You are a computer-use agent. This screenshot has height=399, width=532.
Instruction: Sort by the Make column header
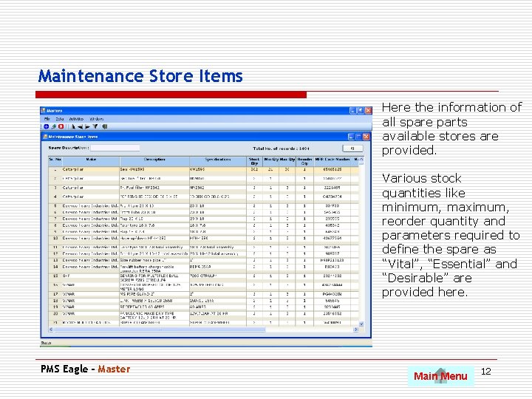click(x=91, y=161)
